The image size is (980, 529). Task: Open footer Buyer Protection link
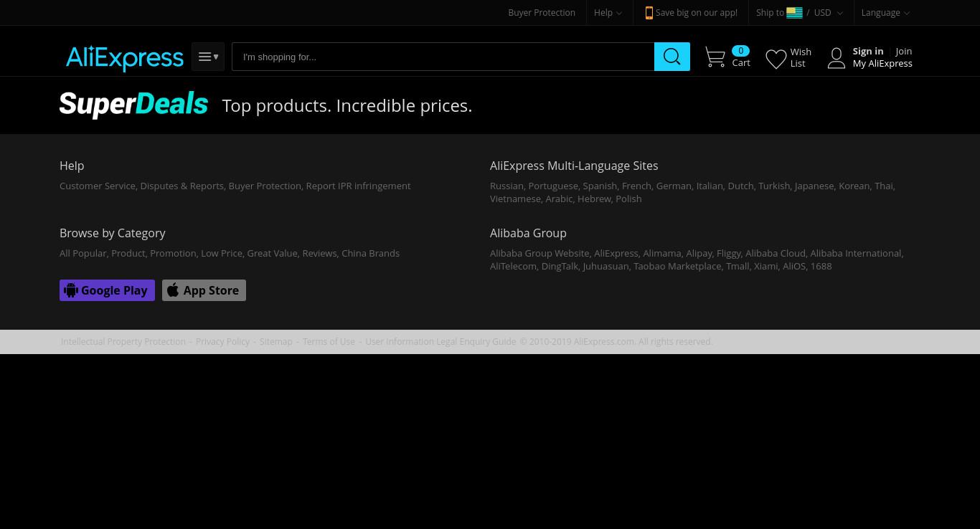[265, 186]
